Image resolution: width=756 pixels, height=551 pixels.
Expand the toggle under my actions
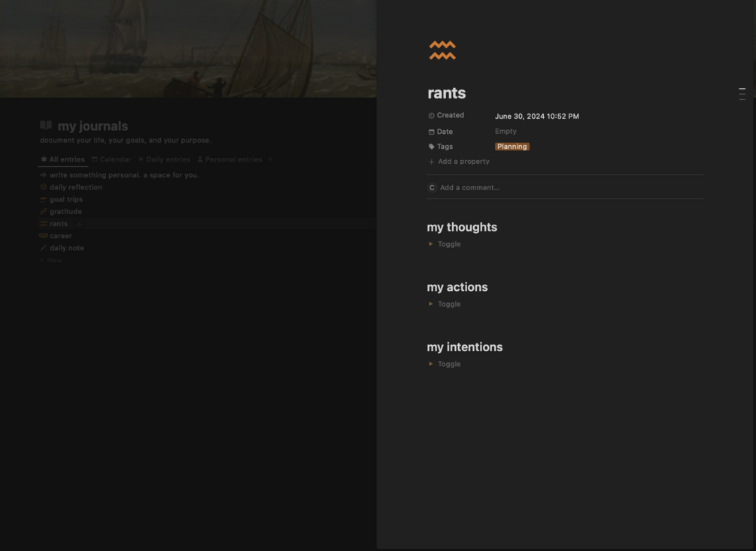[430, 304]
